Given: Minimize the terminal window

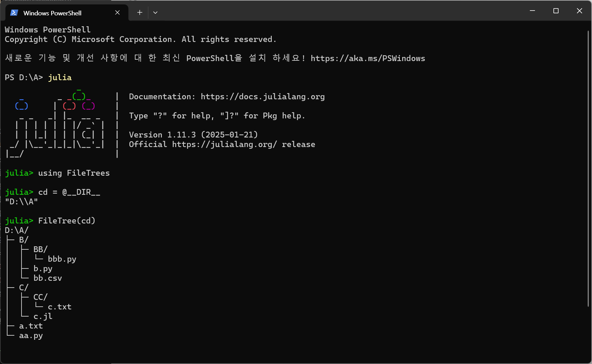Looking at the screenshot, I should [x=532, y=11].
